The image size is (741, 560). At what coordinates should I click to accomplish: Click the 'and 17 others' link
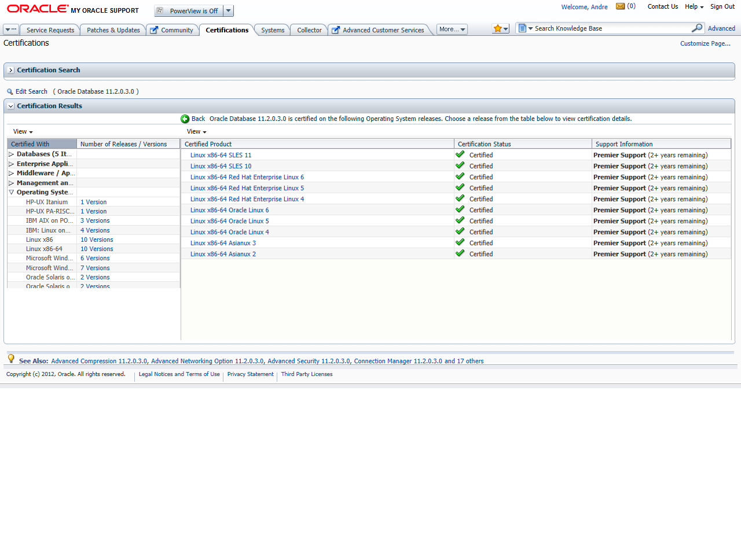[x=464, y=361]
